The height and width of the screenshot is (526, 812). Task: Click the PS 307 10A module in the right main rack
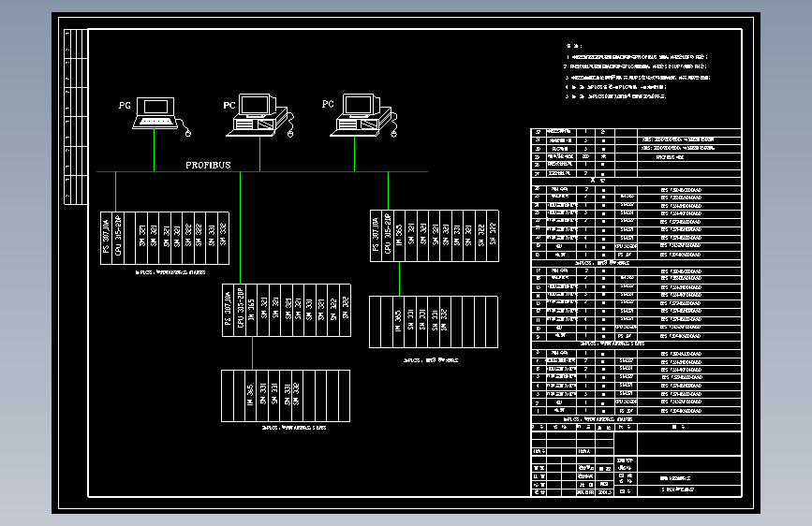tap(376, 236)
